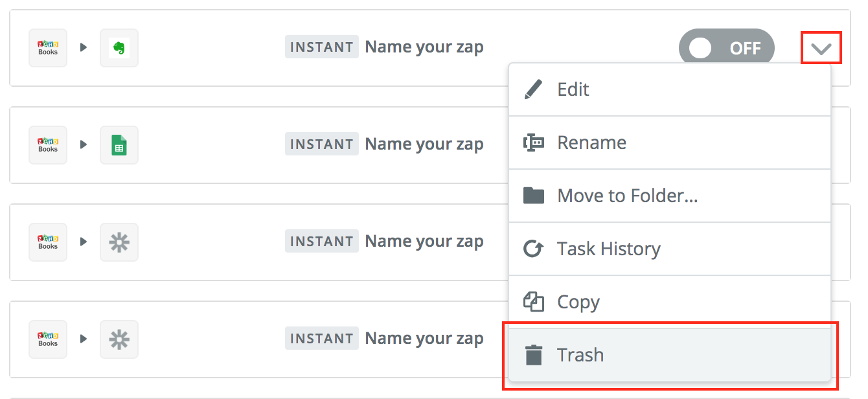Click the Evernote app icon

tap(119, 47)
